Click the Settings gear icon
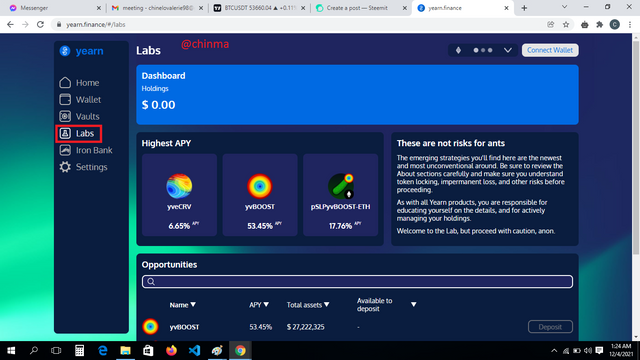The height and width of the screenshot is (360, 640). click(65, 167)
